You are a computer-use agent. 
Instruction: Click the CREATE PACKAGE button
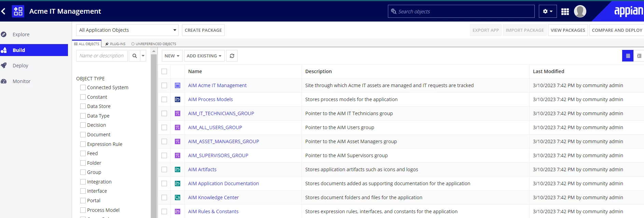coord(203,30)
